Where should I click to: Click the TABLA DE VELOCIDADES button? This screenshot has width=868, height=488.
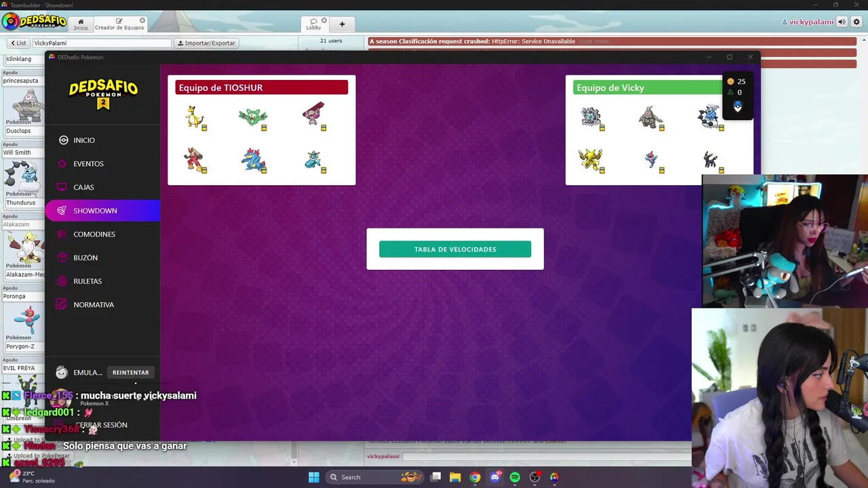[x=455, y=249]
